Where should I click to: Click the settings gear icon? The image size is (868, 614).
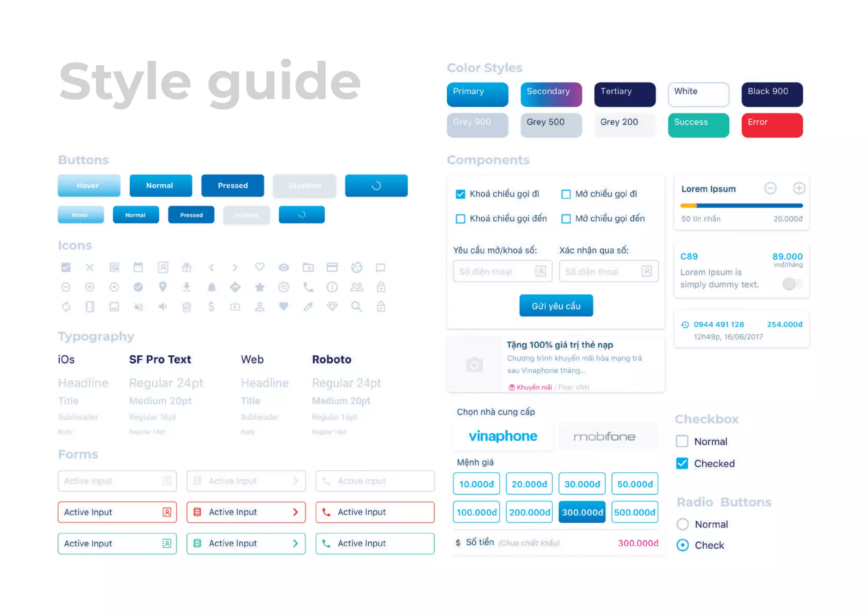tap(284, 287)
